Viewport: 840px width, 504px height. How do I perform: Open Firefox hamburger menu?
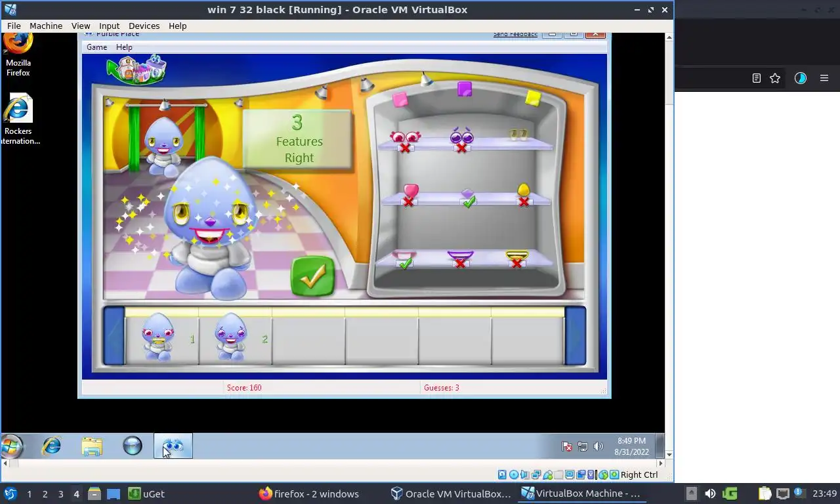(x=824, y=78)
